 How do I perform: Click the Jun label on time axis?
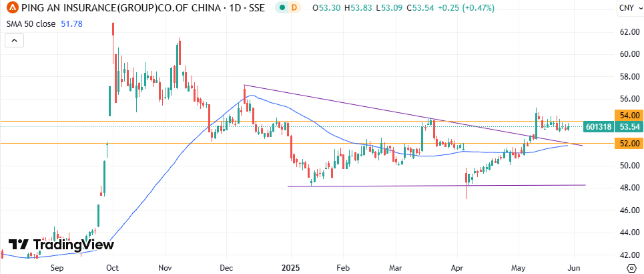pyautogui.click(x=574, y=268)
